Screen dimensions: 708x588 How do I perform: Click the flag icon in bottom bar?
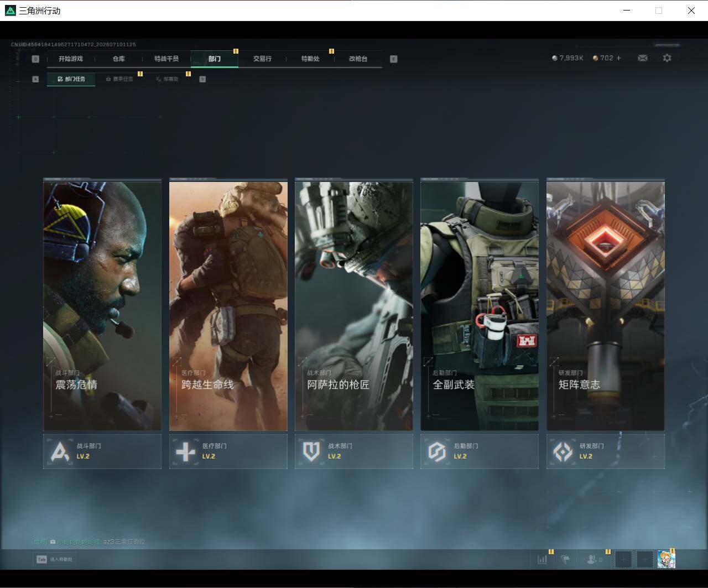pyautogui.click(x=565, y=559)
